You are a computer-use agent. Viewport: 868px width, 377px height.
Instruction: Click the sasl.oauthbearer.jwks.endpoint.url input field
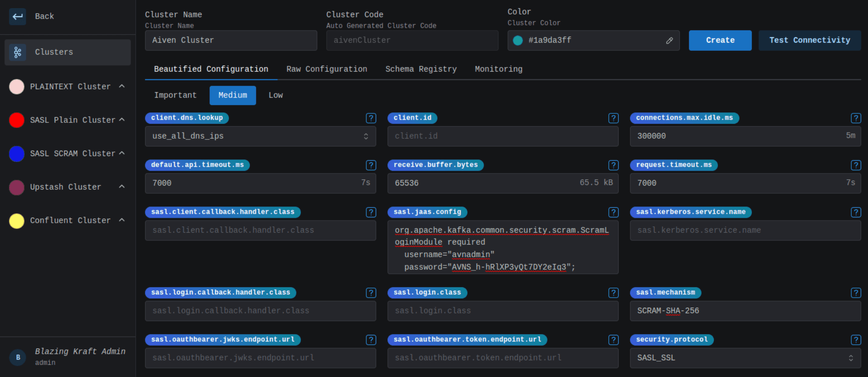click(x=261, y=358)
